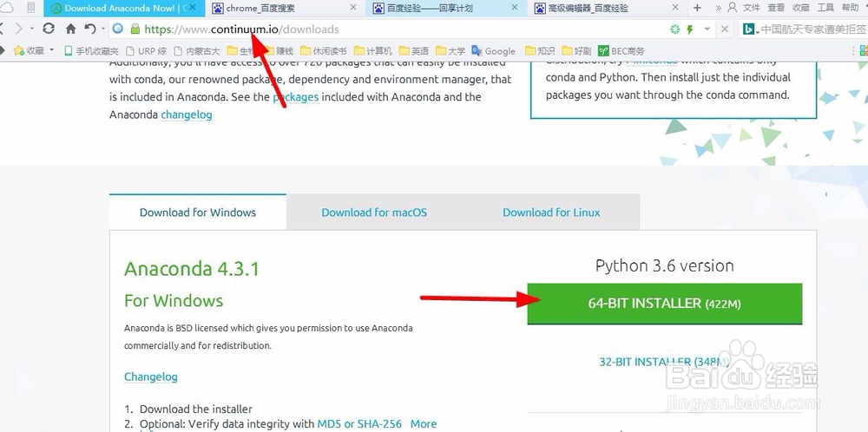
Task: Close the 高级编辑器_百度经验 tab
Action: [675, 8]
